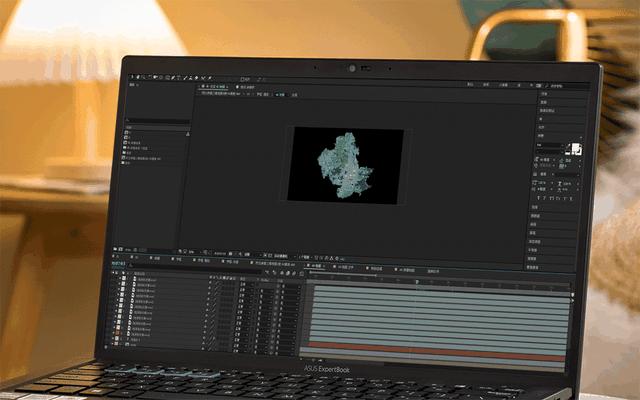
Task: Click the composition preview image in viewer
Action: coord(345,165)
